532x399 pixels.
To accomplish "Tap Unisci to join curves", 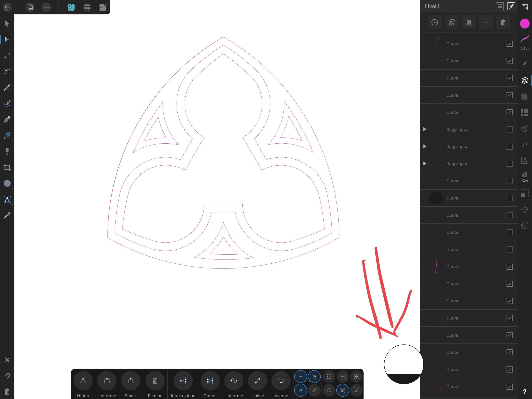I will point(257,385).
